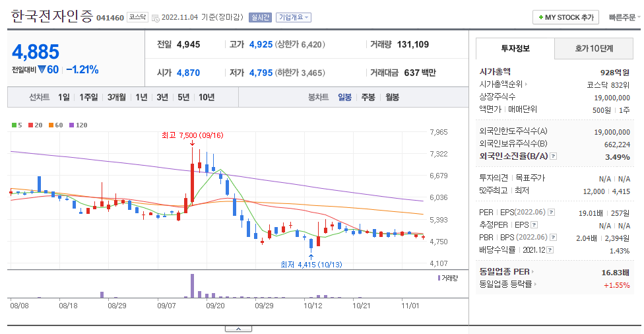Screen dimensions: 644x334
Task: Click the 전일 value 4,945
Action: point(188,44)
